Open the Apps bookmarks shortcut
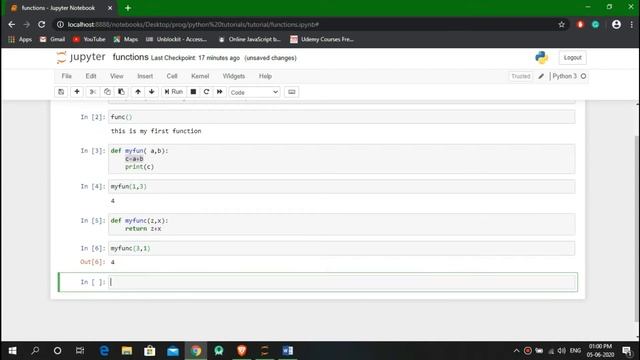Image resolution: width=640 pixels, height=360 pixels. 20,39
